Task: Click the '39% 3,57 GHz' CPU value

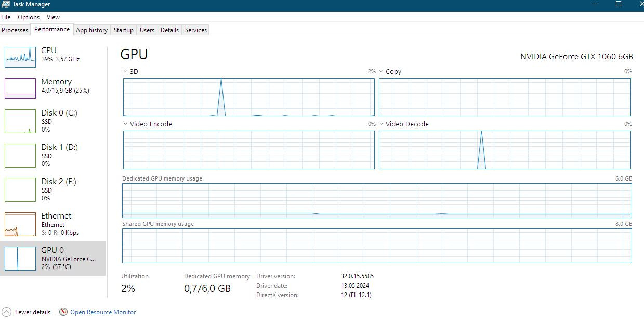Action: 60,59
